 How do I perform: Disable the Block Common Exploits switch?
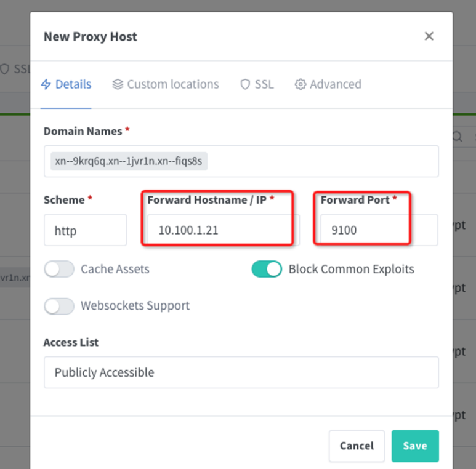coord(267,269)
